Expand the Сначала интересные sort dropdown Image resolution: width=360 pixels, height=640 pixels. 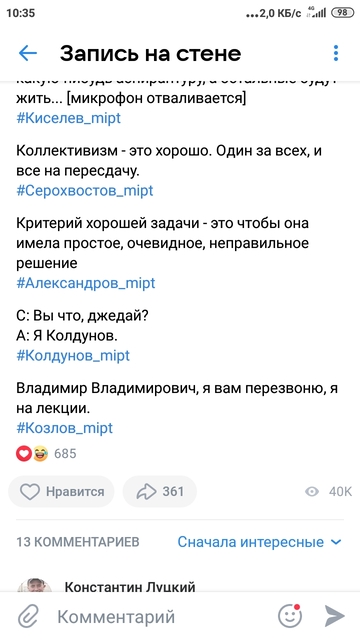[259, 542]
